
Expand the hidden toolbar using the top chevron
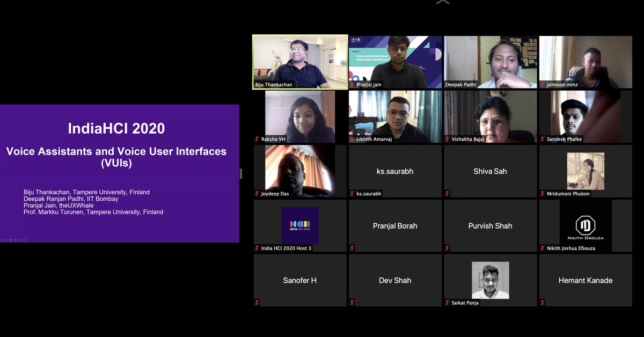click(x=443, y=2)
